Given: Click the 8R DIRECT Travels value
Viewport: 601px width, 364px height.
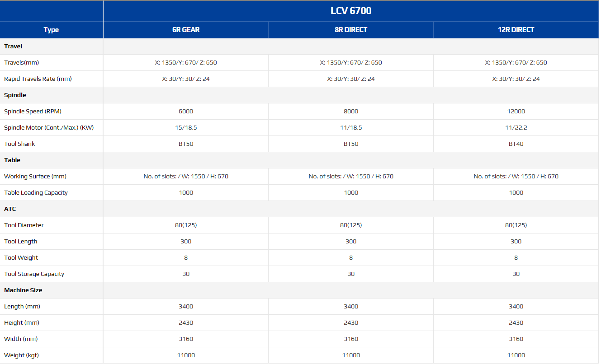Looking at the screenshot, I should point(351,62).
